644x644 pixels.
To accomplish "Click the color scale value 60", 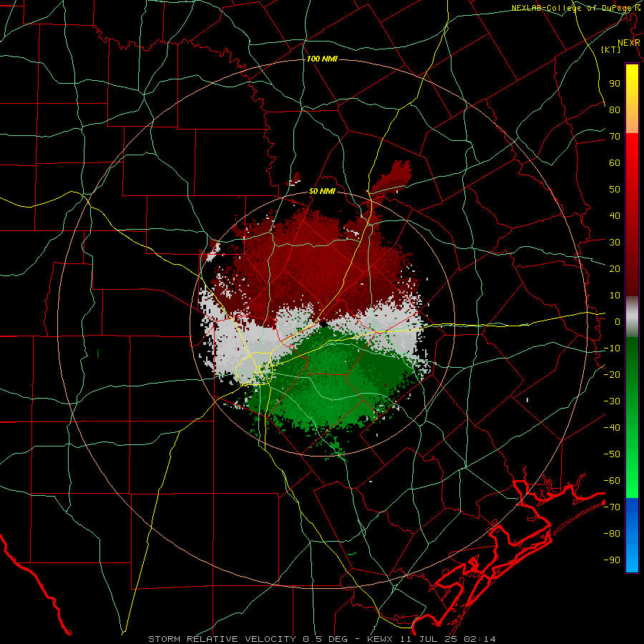I will point(615,163).
